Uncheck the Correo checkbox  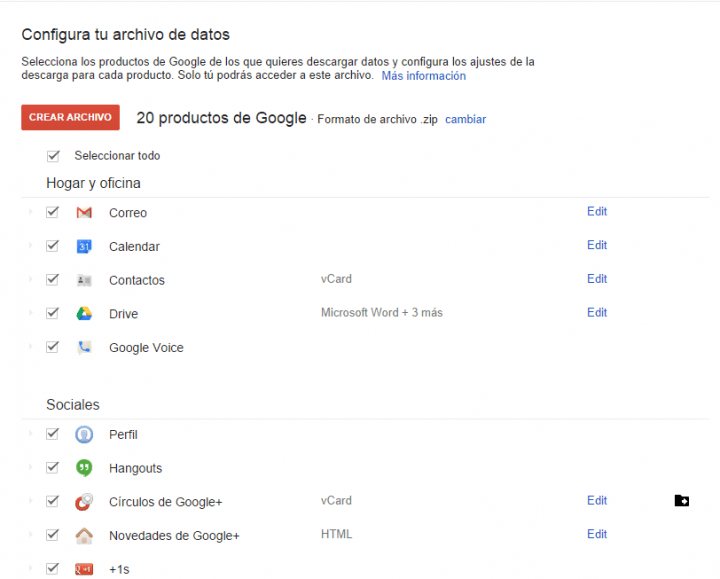tap(52, 212)
